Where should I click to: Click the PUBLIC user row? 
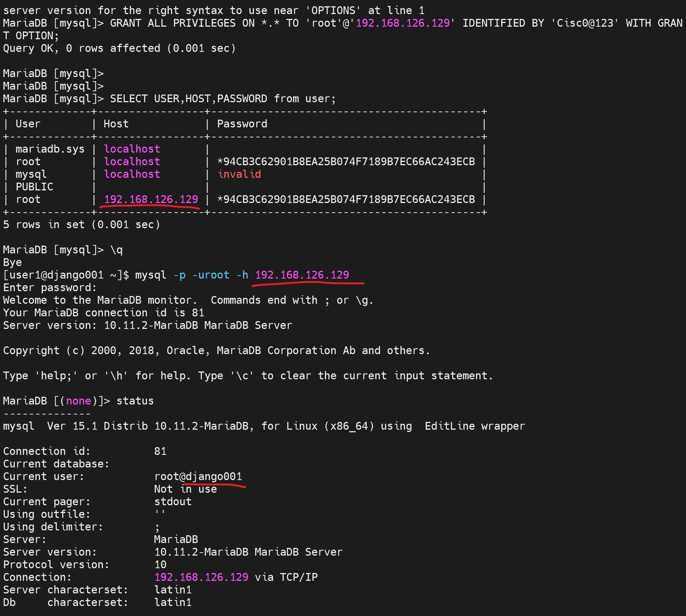click(34, 187)
